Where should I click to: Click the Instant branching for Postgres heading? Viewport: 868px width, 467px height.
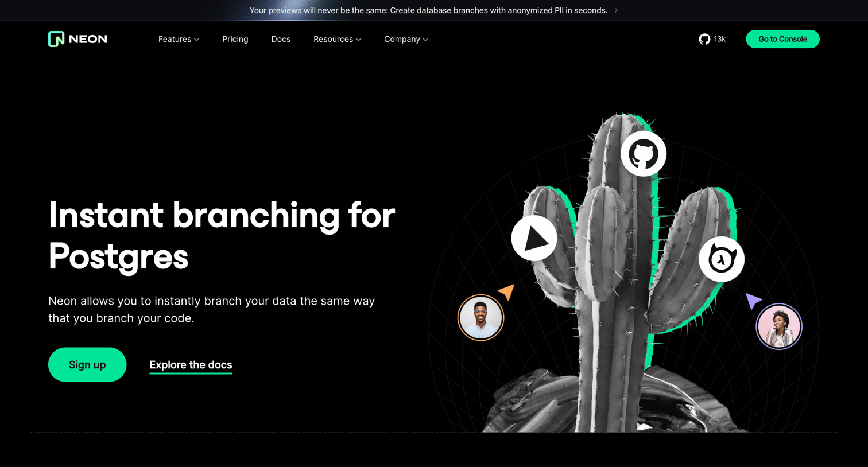coord(222,235)
